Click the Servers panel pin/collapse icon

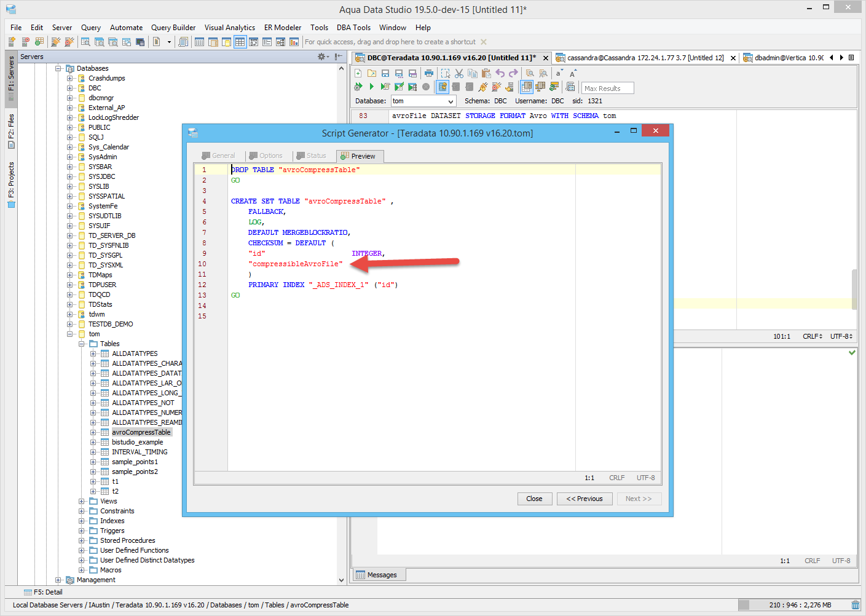click(339, 57)
